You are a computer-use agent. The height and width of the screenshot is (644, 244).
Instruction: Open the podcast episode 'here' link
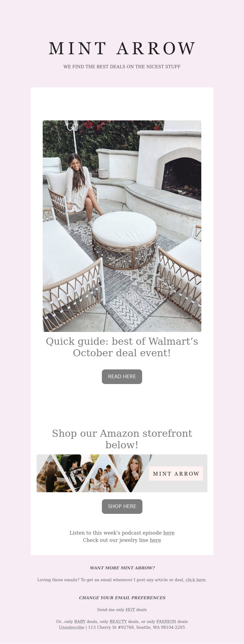point(169,533)
